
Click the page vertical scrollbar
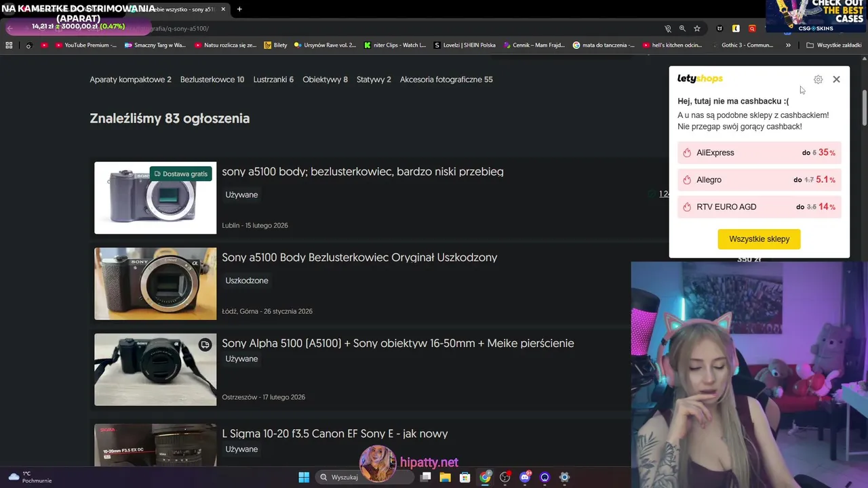tap(864, 106)
